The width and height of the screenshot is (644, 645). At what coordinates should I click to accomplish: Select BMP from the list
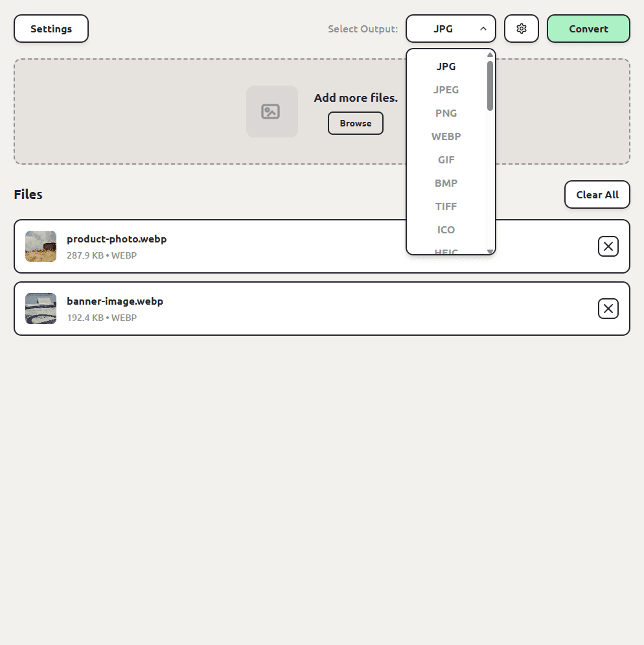click(446, 183)
